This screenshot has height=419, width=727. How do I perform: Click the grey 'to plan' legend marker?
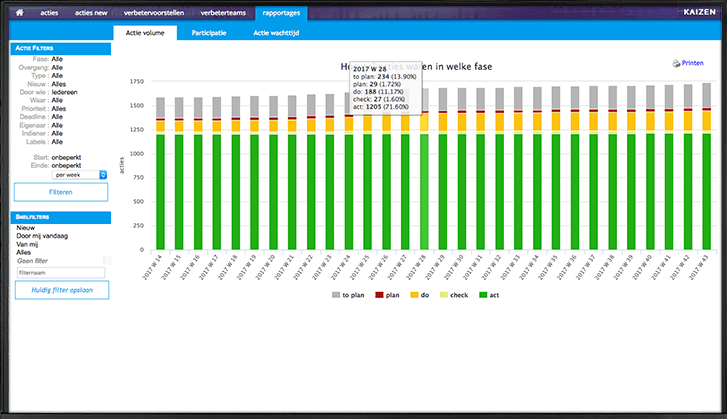(x=334, y=296)
